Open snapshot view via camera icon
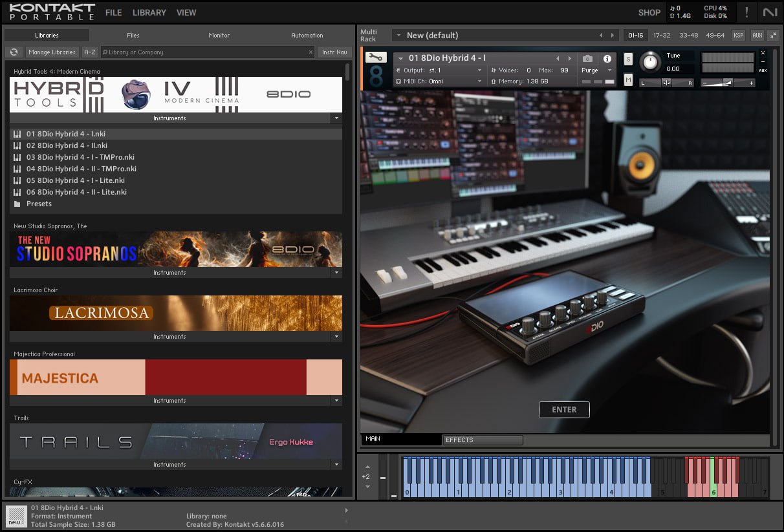Viewport: 784px width, 532px height. [587, 59]
